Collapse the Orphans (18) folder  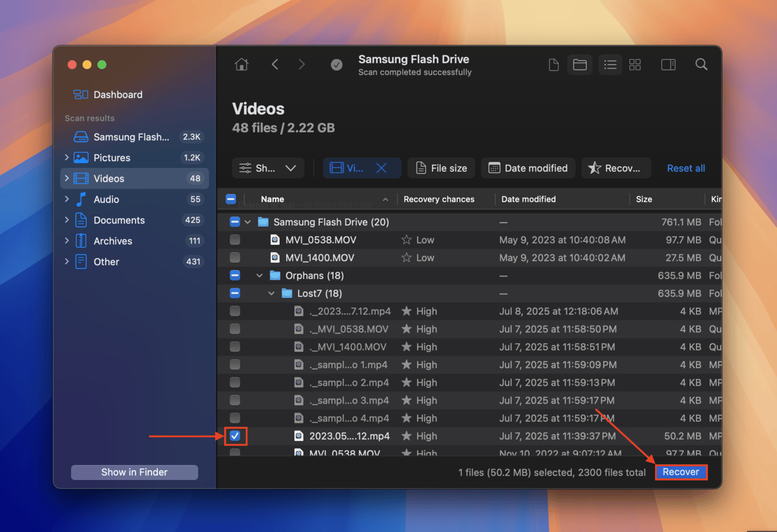(x=260, y=275)
